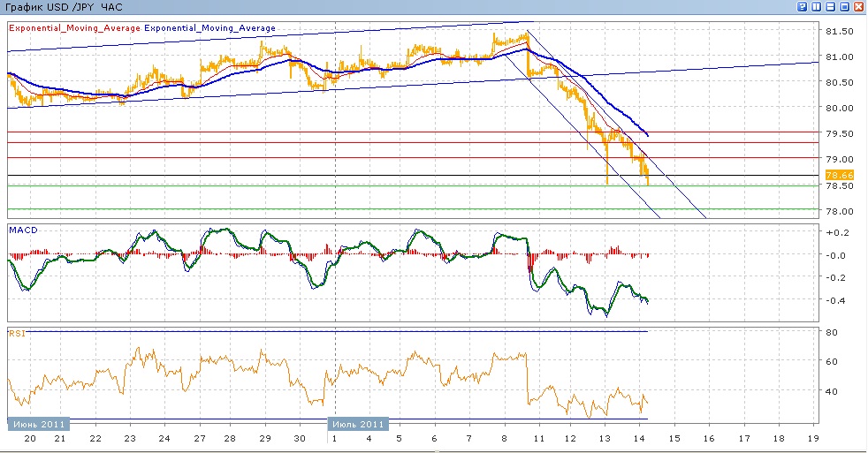Image resolution: width=868 pixels, height=453 pixels.
Task: Click date 1 on the time axis
Action: click(x=334, y=439)
